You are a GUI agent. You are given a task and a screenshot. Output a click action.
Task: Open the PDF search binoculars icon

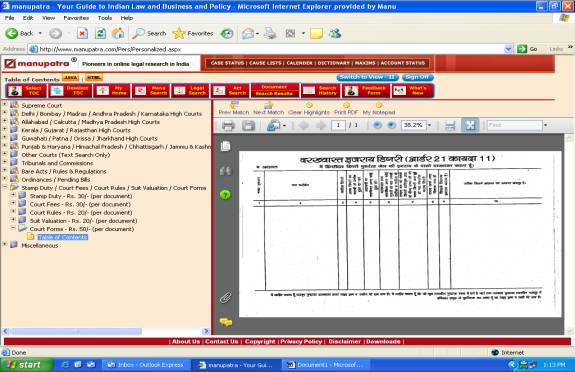point(226,171)
